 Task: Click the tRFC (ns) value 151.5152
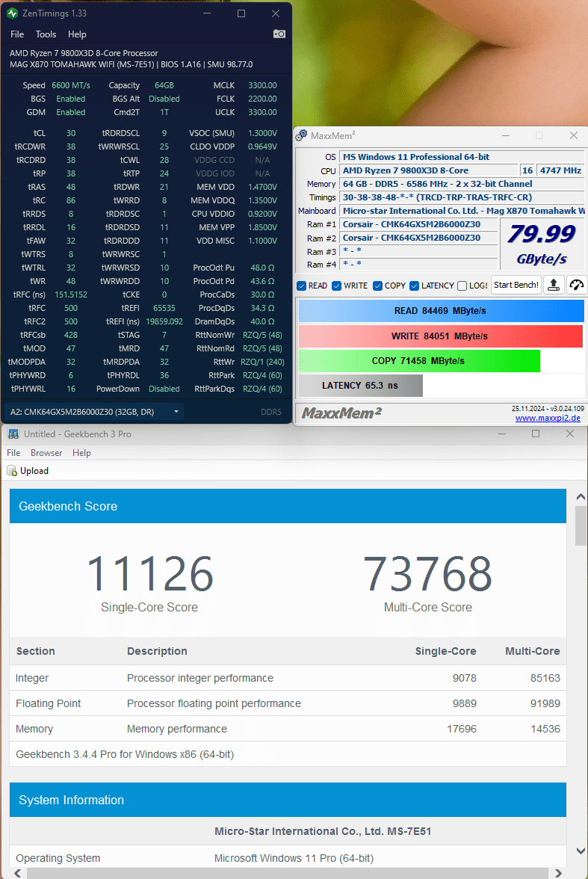coord(71,294)
